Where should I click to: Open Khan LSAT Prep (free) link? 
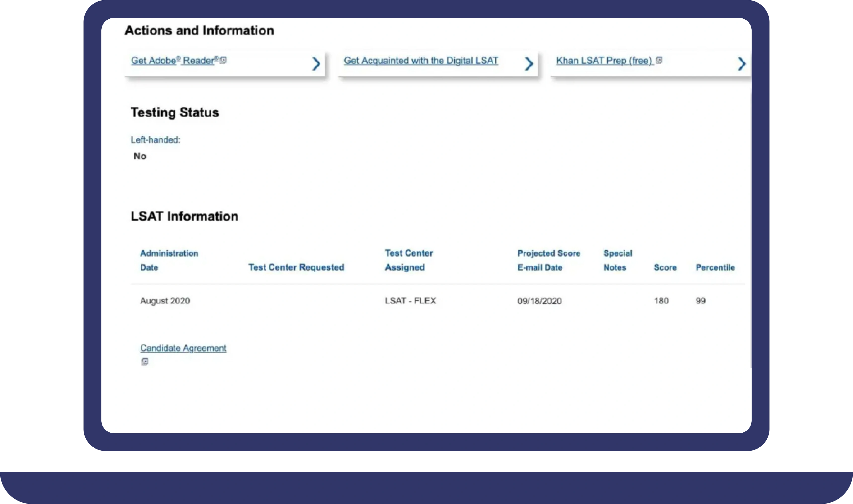point(604,60)
